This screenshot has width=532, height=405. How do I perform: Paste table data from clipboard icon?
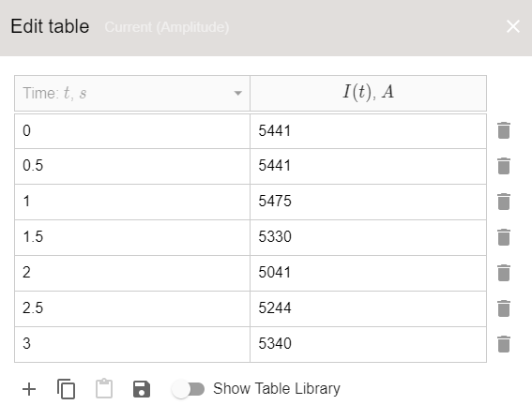[x=104, y=388]
